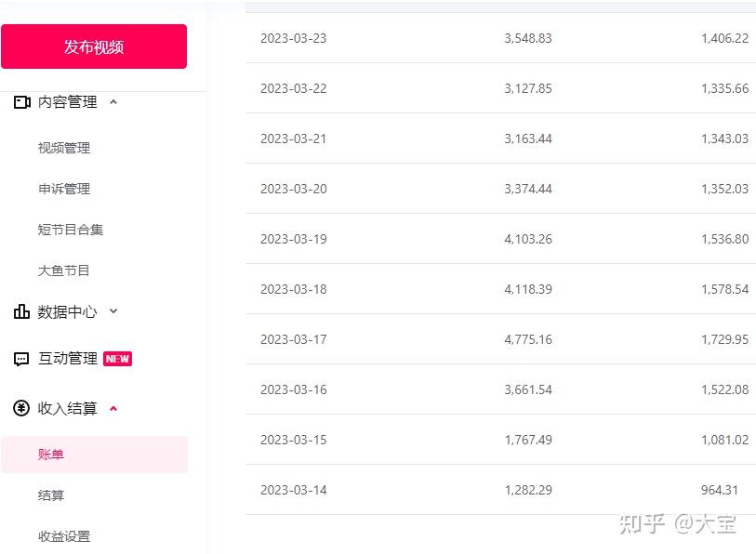This screenshot has height=554, width=756.
Task: Click the 数据中心 bar chart icon
Action: (x=21, y=312)
